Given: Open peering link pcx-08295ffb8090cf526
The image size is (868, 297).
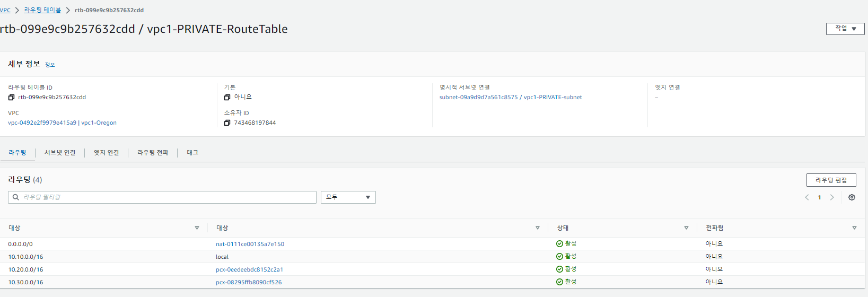Looking at the screenshot, I should (x=249, y=282).
